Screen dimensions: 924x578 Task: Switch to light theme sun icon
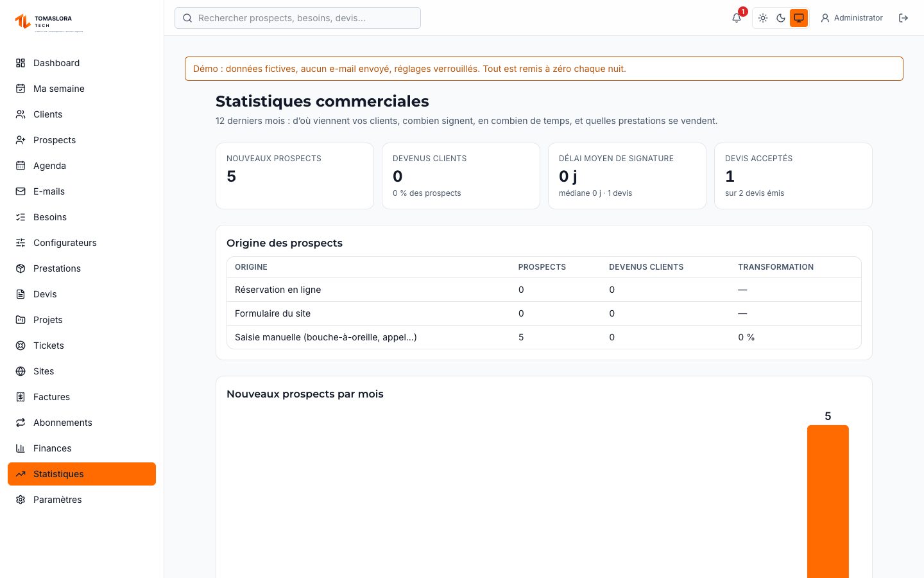coord(763,18)
